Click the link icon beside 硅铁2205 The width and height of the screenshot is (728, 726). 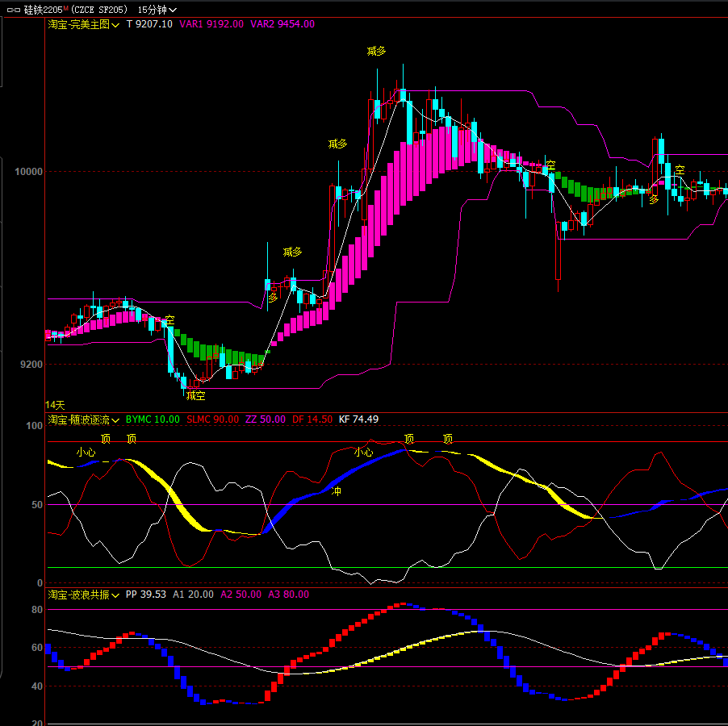coord(14,10)
